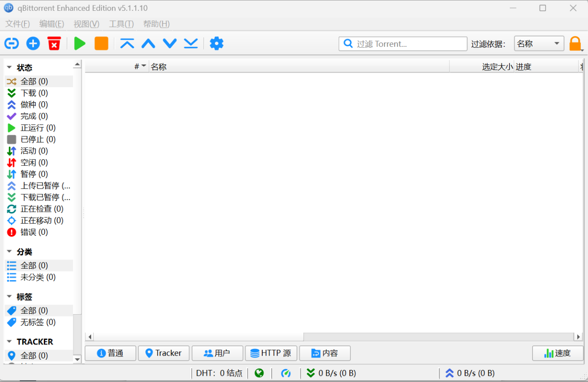Click the blue upload speed status
This screenshot has width=588, height=382.
[470, 373]
